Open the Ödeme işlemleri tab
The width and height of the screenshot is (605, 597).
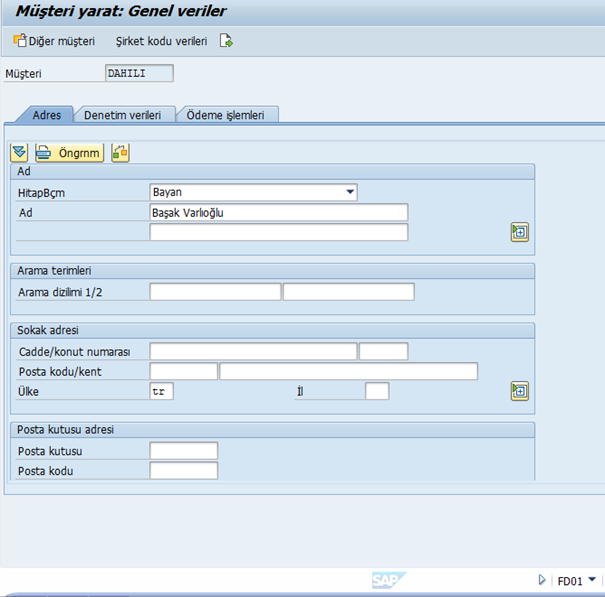(226, 115)
